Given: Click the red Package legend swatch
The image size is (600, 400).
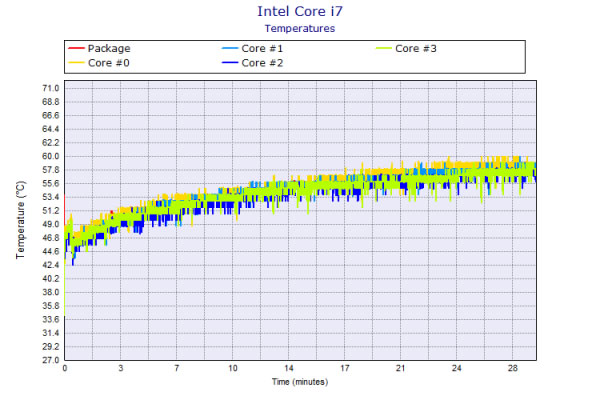Looking at the screenshot, I should pos(76,48).
